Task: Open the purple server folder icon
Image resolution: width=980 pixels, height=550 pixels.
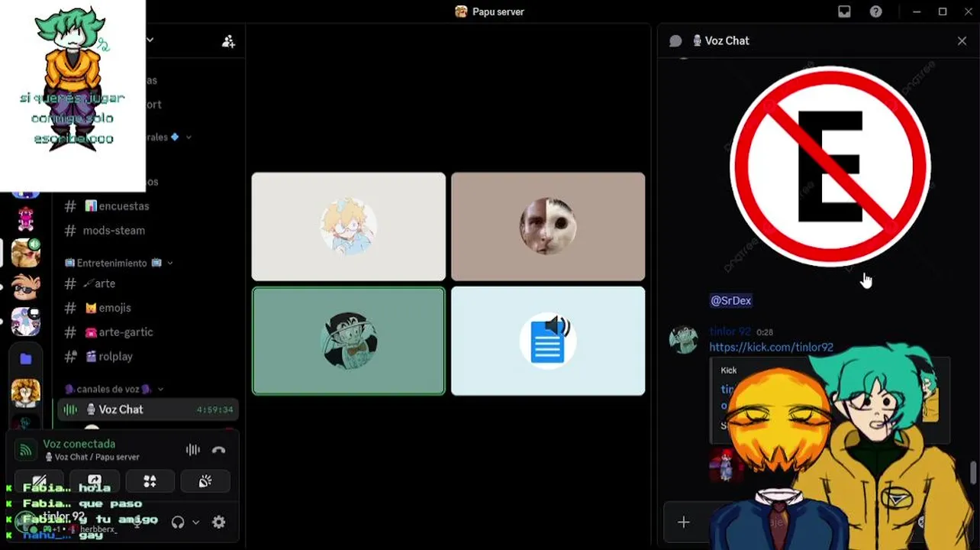Action: 25,358
